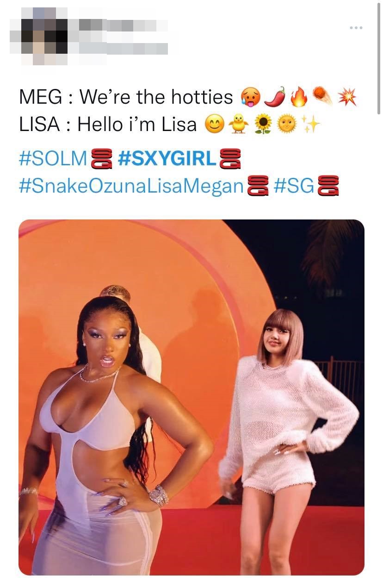The width and height of the screenshot is (383, 588).
Task: Click the sunflower emoji
Action: [x=263, y=124]
